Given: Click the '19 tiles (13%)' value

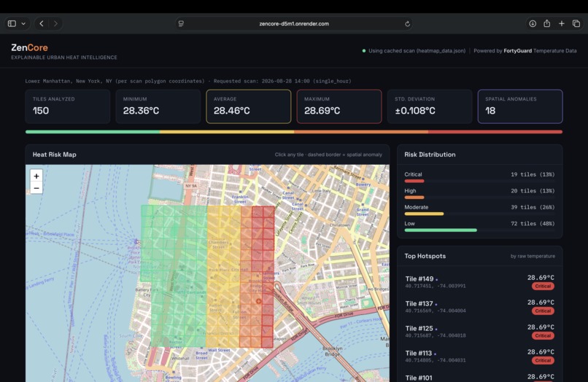Looking at the screenshot, I should coord(533,174).
